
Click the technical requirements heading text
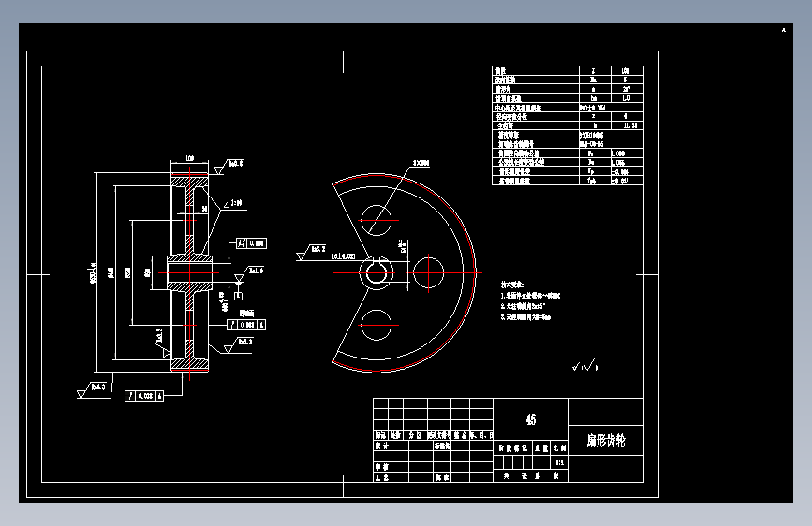tap(512, 285)
